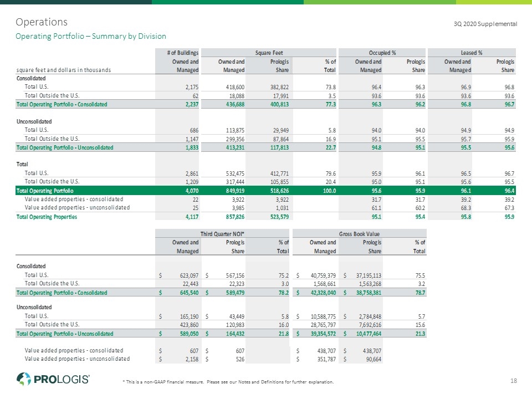Select gross book % of total 78.7
This screenshot has width=532, height=399.
tap(420, 293)
